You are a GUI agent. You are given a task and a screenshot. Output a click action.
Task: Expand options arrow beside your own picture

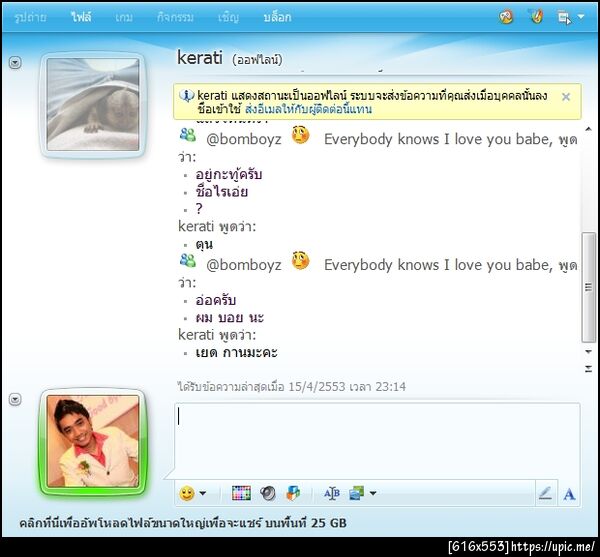pos(15,399)
